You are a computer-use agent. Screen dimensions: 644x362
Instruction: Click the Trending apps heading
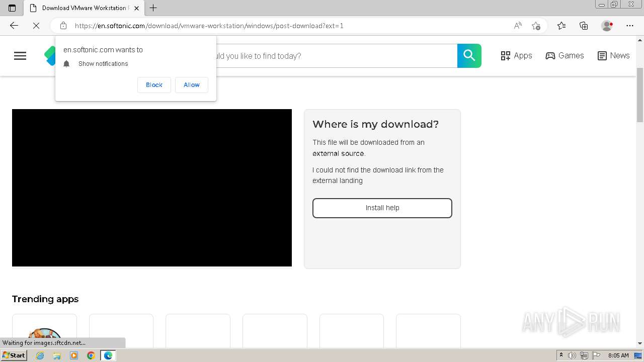point(45,299)
